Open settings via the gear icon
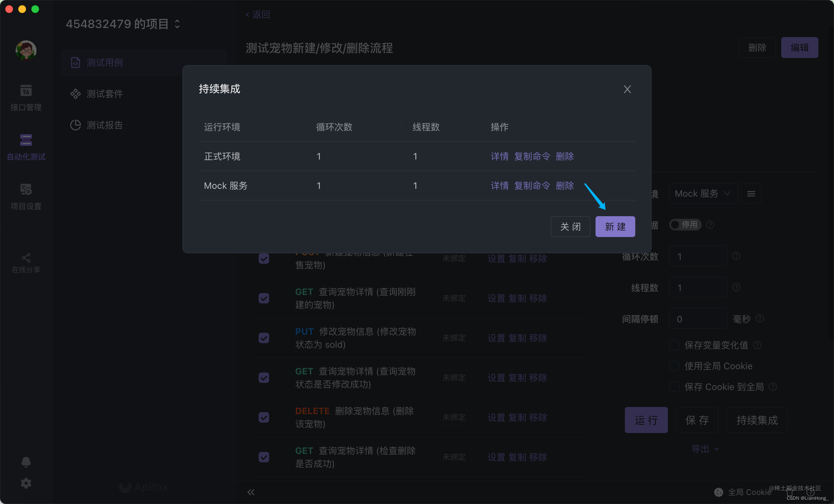 [26, 483]
